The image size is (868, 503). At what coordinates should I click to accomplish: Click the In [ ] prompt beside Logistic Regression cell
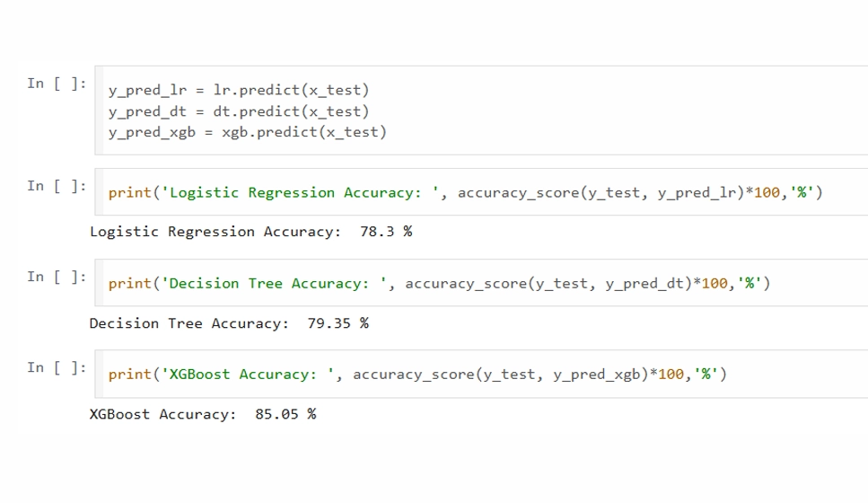click(x=57, y=186)
